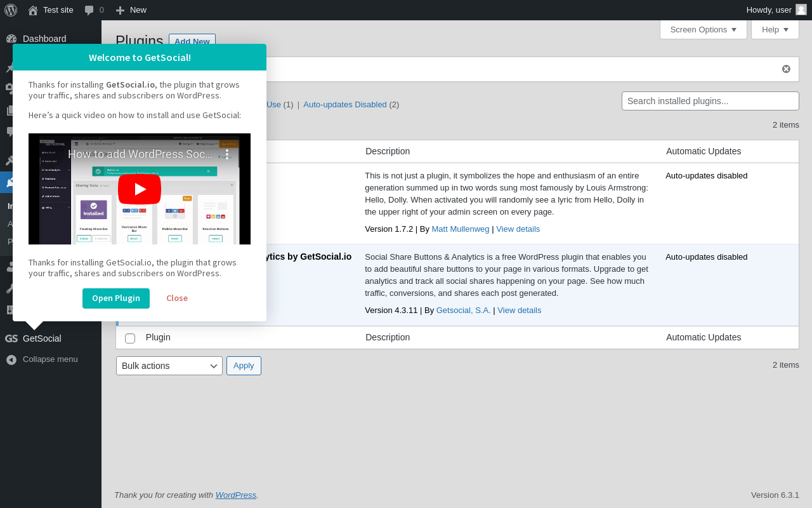Click the 'Plugin' label in table footer
Screen dimensions: 812x508
(158, 337)
